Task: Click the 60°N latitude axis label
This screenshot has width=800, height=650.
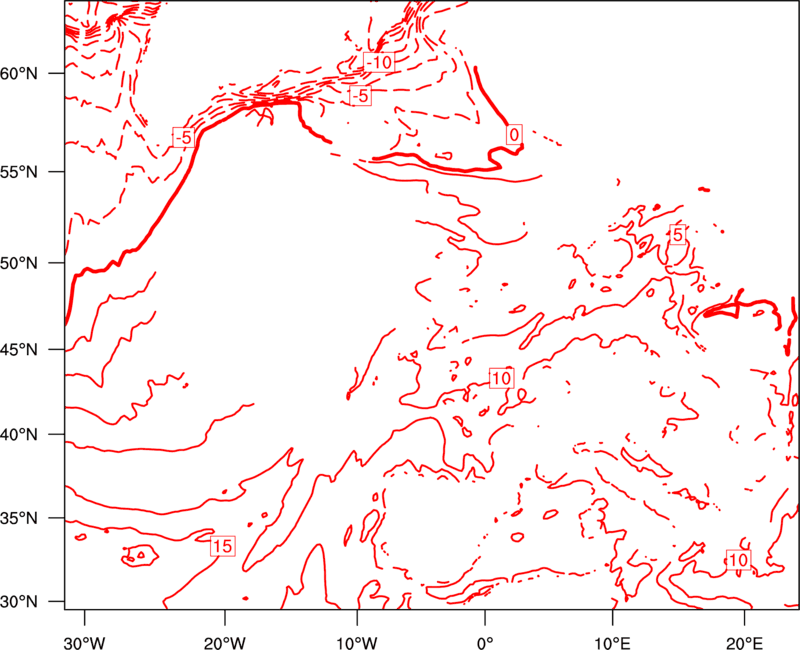Action: click(x=19, y=74)
